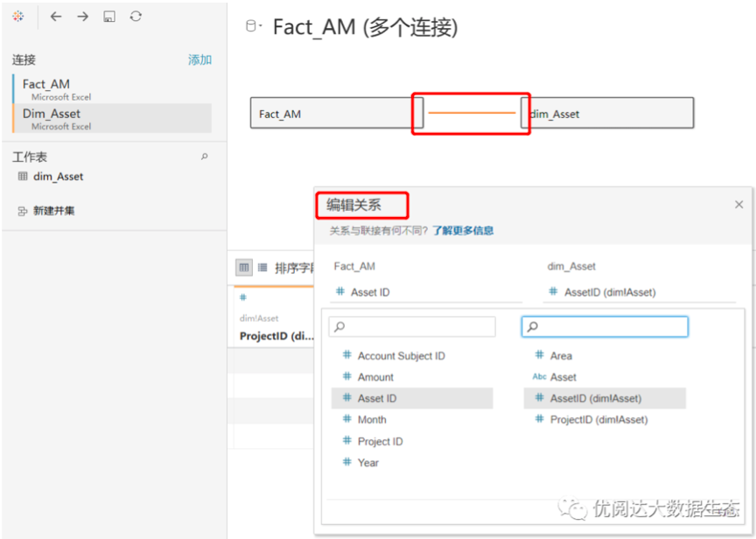
Task: Refresh the data source
Action: (x=136, y=17)
